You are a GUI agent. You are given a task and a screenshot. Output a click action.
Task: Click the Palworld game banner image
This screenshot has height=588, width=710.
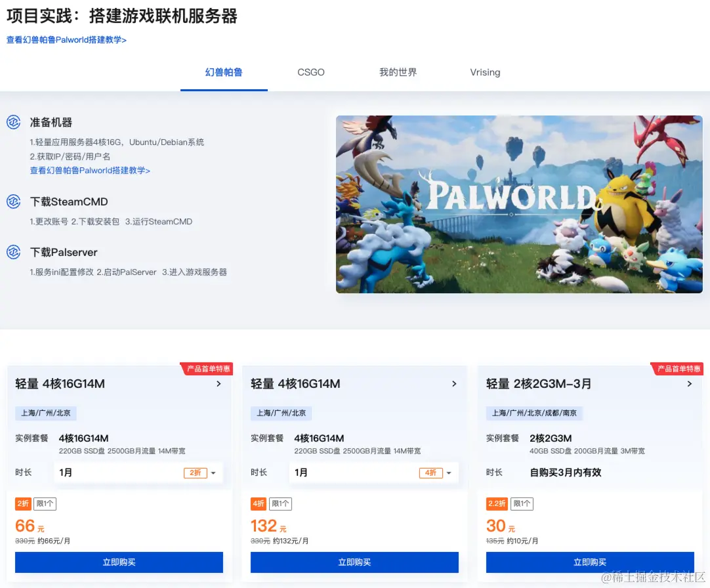click(519, 204)
